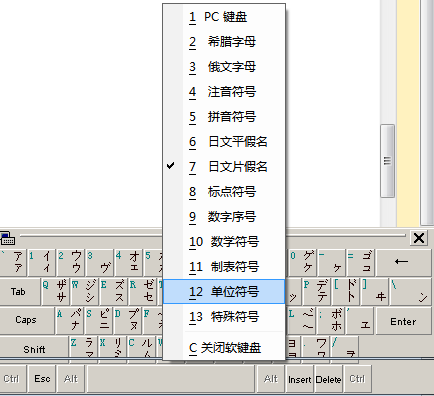Tap the W key showing ジ シ
This screenshot has height=396, width=434.
[x=85, y=292]
